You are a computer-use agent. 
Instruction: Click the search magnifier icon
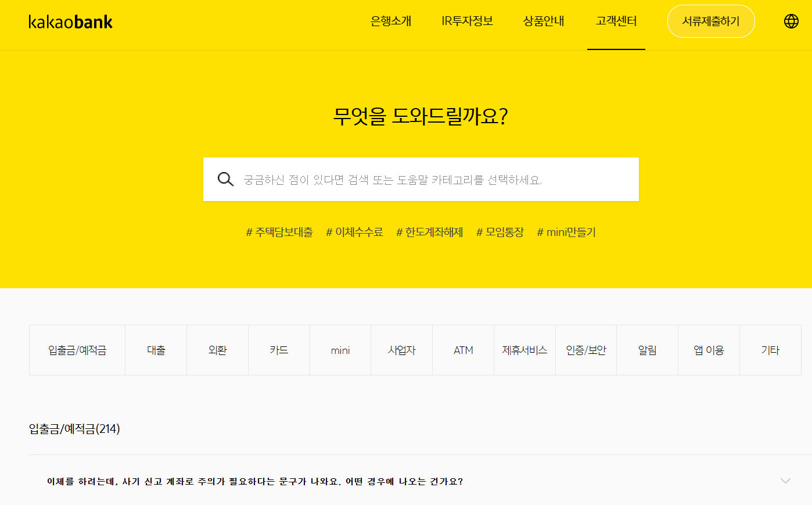225,179
